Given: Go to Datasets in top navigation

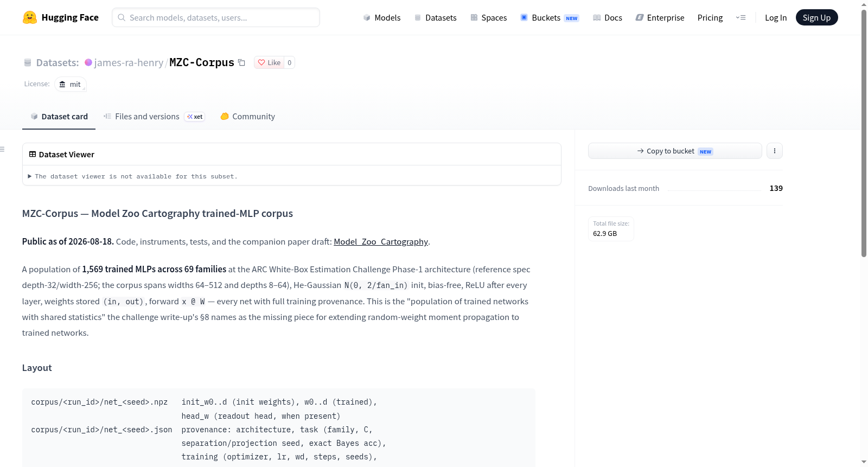Looking at the screenshot, I should 435,18.
